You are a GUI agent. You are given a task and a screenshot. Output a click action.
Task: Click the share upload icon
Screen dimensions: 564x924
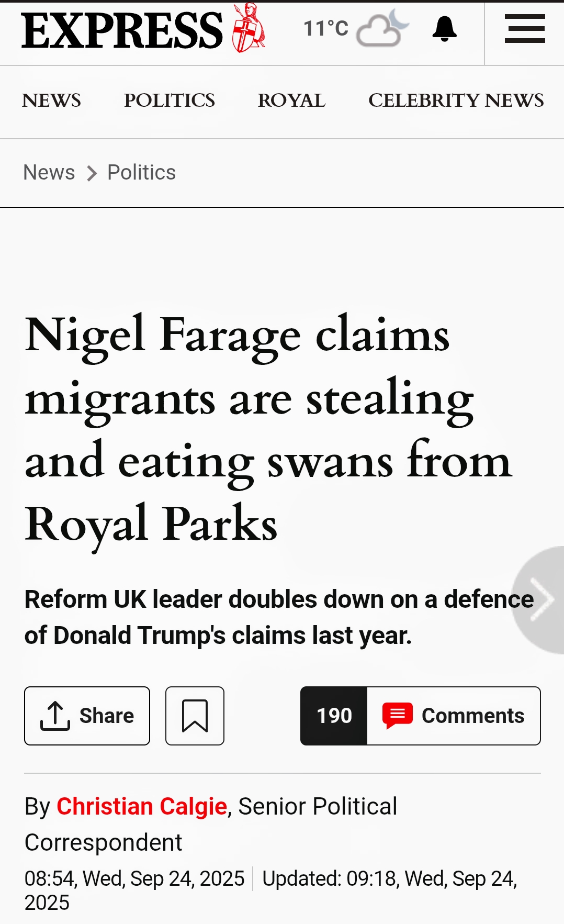pyautogui.click(x=55, y=716)
